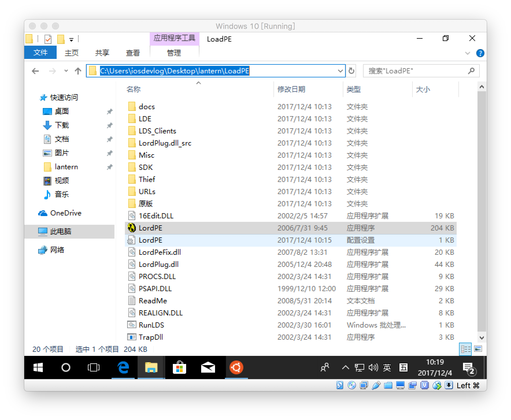Click the back navigation arrow
Viewport: 511px width, 420px height.
click(x=35, y=71)
